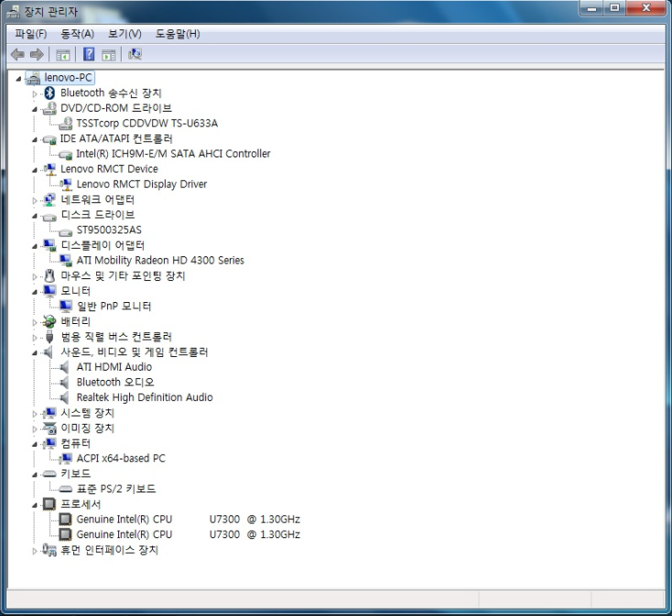Click the 이미징 장치 camera icon
The height and width of the screenshot is (616, 672).
(x=49, y=428)
